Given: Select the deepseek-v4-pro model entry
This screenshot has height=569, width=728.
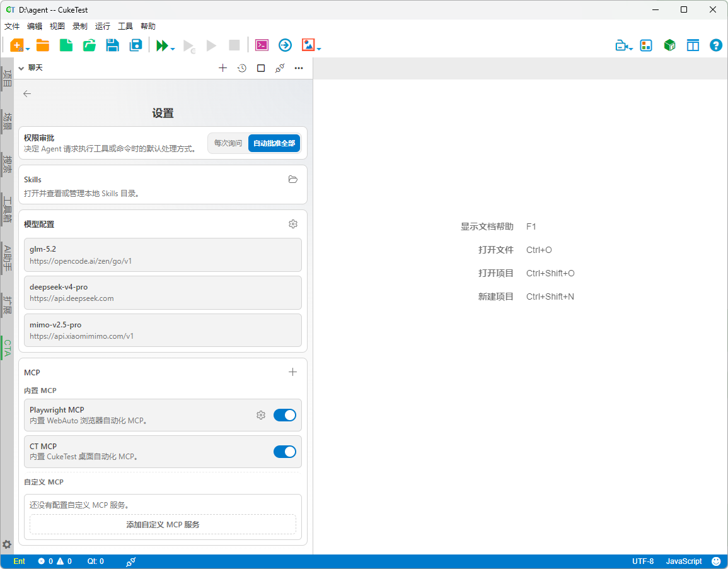Looking at the screenshot, I should click(x=163, y=293).
